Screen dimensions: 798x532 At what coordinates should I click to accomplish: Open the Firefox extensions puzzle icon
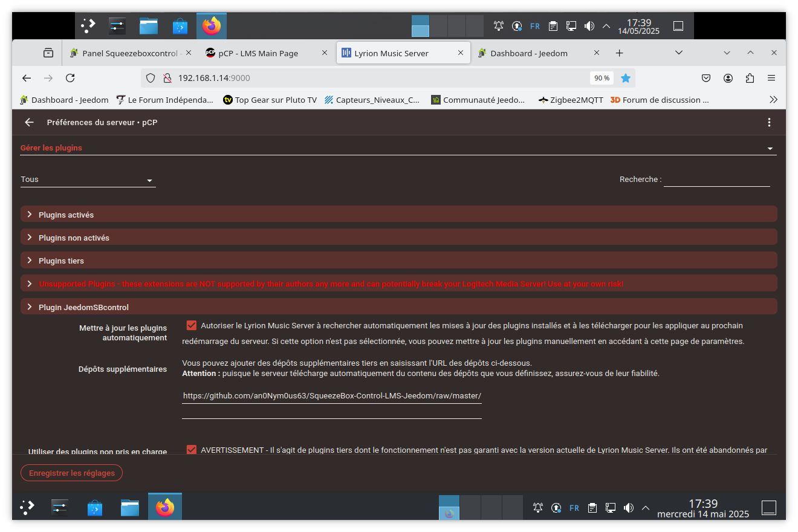pyautogui.click(x=750, y=78)
